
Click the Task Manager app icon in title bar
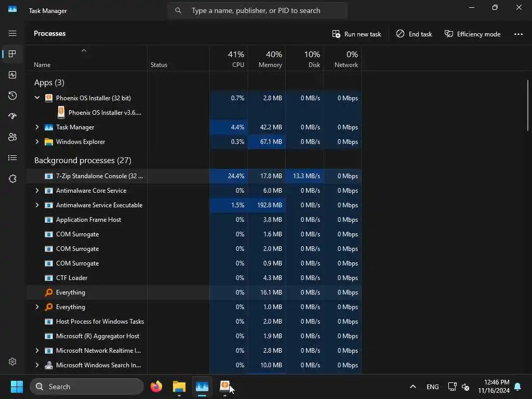12,9
